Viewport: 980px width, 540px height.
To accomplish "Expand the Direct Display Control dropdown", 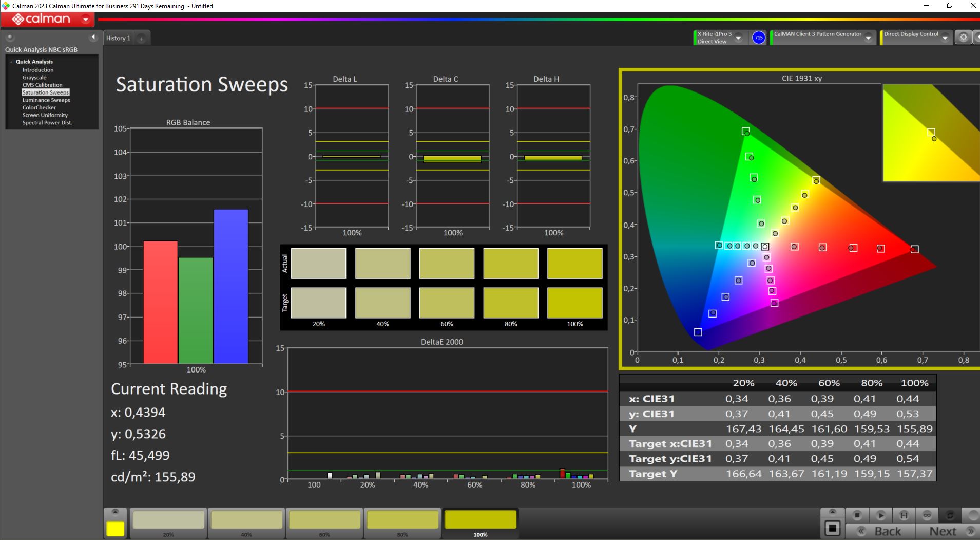I will [x=945, y=38].
